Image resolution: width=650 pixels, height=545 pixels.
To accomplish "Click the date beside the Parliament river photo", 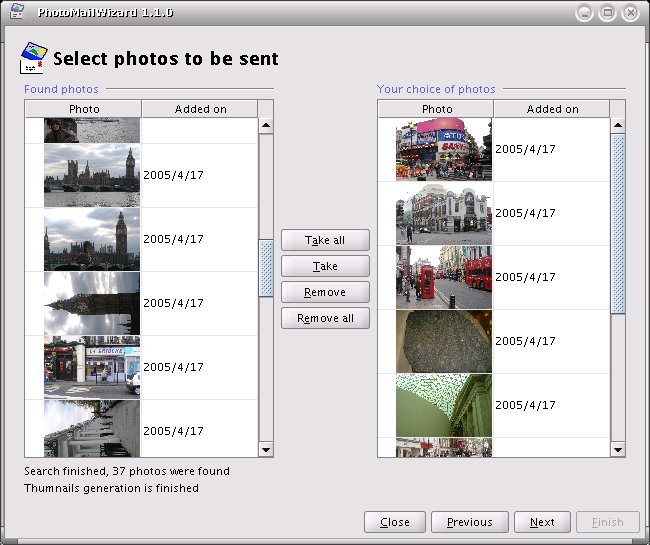I will [x=173, y=175].
